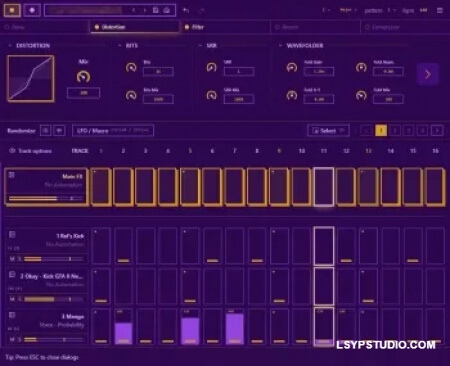Toggle Track options eye icon
The height and width of the screenshot is (366, 450).
pos(12,151)
